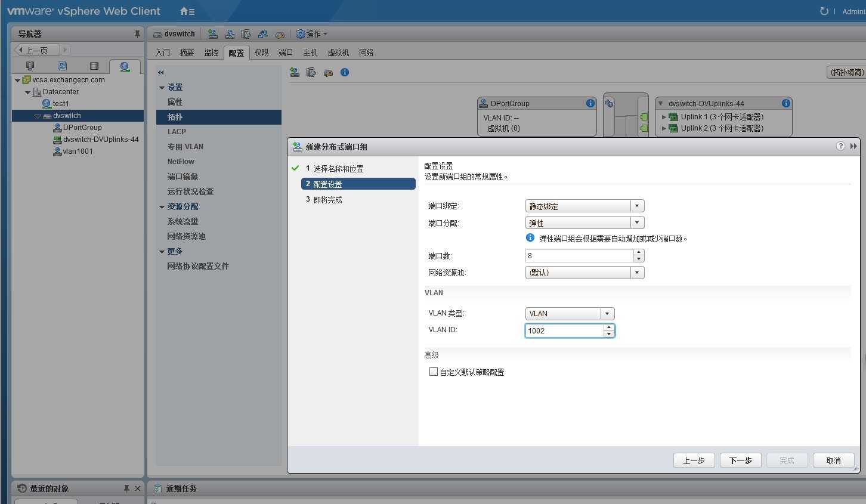The height and width of the screenshot is (504, 866).
Task: Collapse the vcsa.exchangecn.com tree node
Action: (17, 80)
